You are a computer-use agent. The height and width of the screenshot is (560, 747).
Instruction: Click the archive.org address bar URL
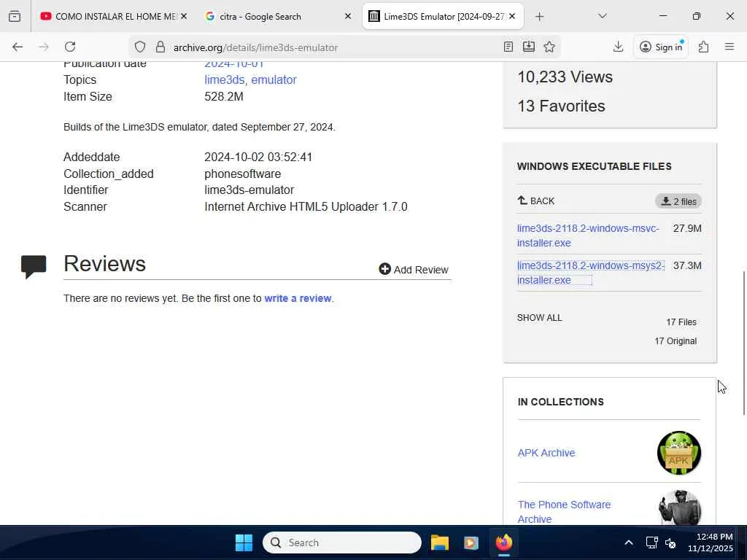click(256, 47)
